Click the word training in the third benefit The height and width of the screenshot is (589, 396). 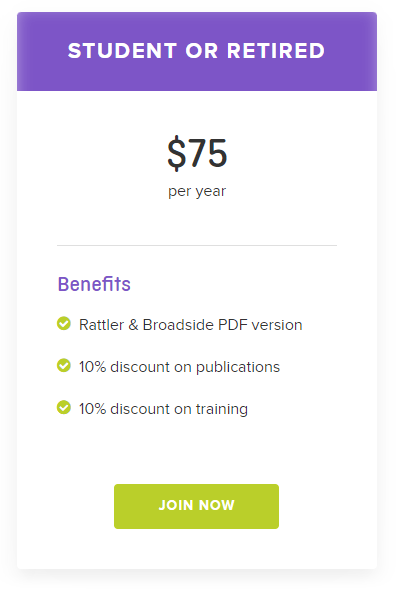(x=222, y=409)
